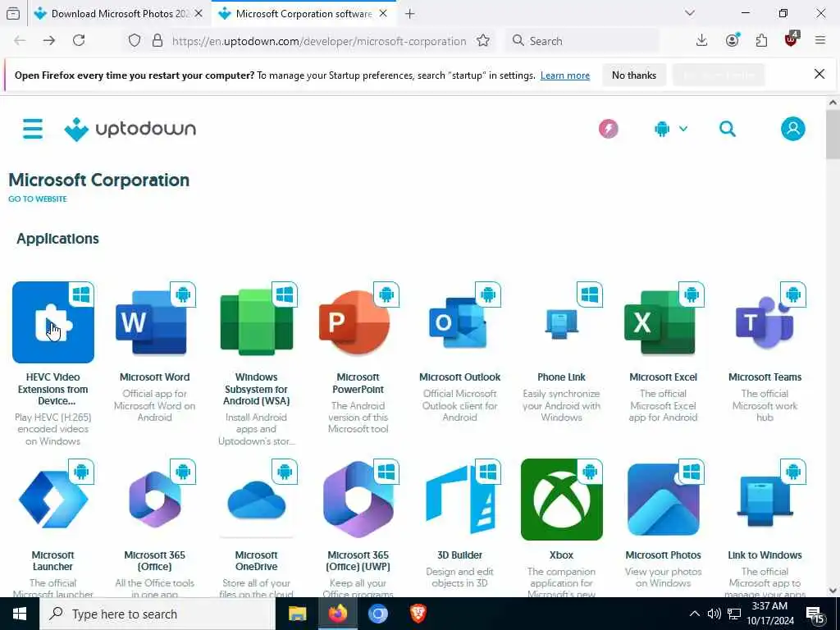Open the Windows Start menu
The image size is (840, 630).
pos(20,614)
